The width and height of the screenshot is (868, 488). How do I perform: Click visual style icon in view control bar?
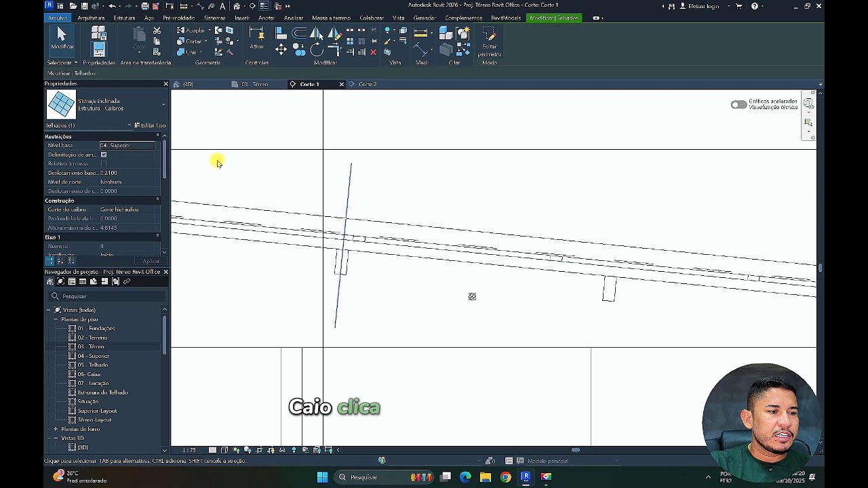224,450
